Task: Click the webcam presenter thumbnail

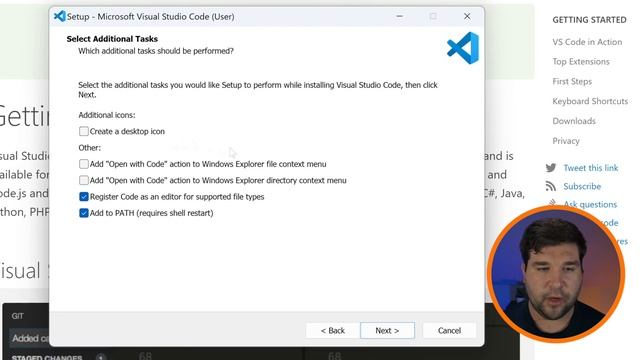Action: pos(556,274)
